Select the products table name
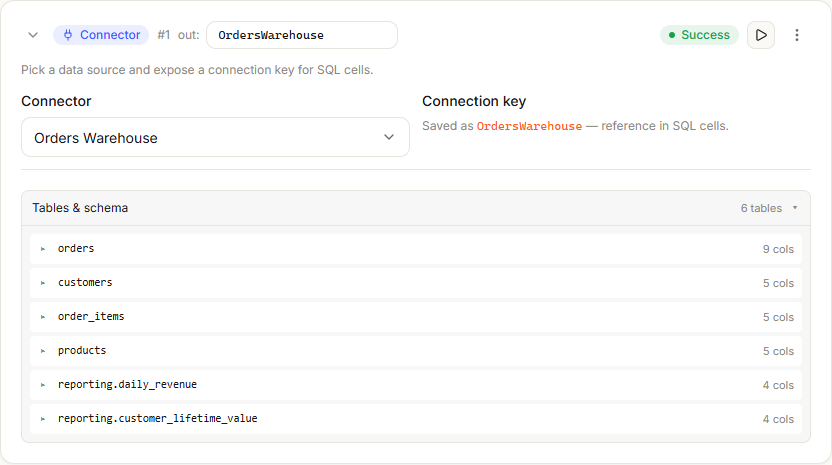This screenshot has height=465, width=832. tap(82, 350)
